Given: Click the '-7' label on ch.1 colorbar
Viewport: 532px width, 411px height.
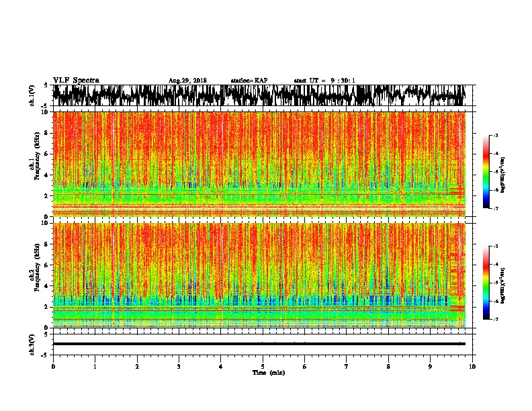Looking at the screenshot, I should tap(495, 208).
